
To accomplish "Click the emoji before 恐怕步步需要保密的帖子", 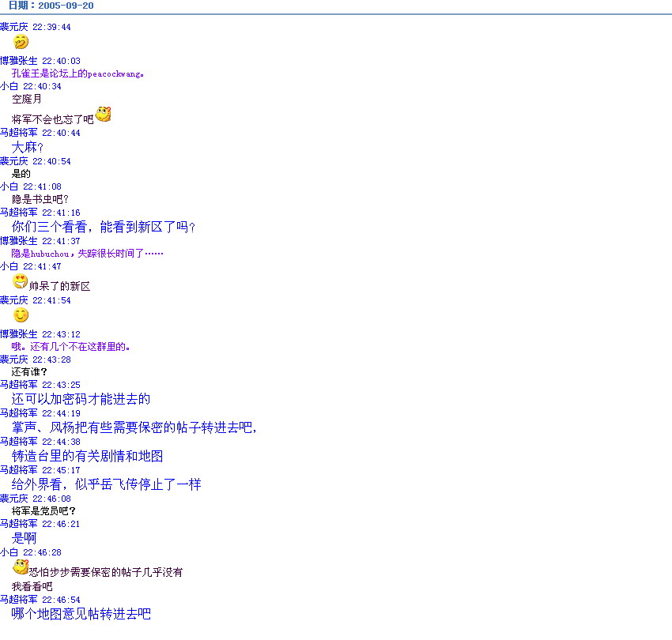I will coord(20,567).
